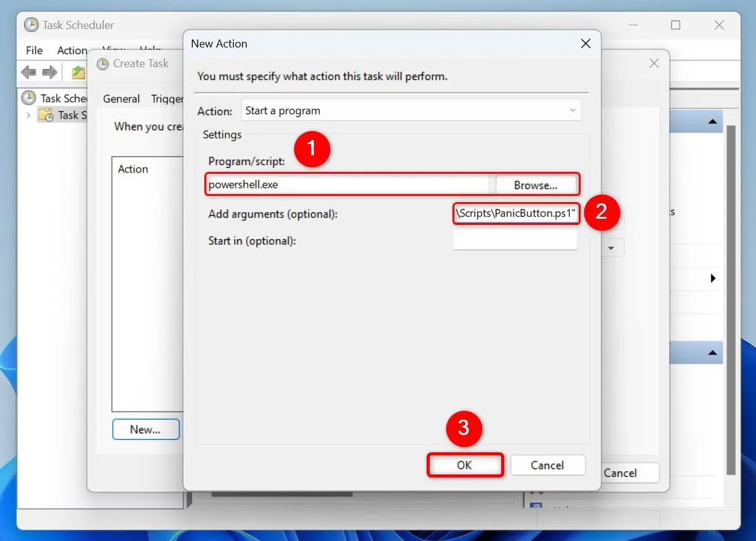This screenshot has height=541, width=756.
Task: Open the File menu
Action: 34,50
